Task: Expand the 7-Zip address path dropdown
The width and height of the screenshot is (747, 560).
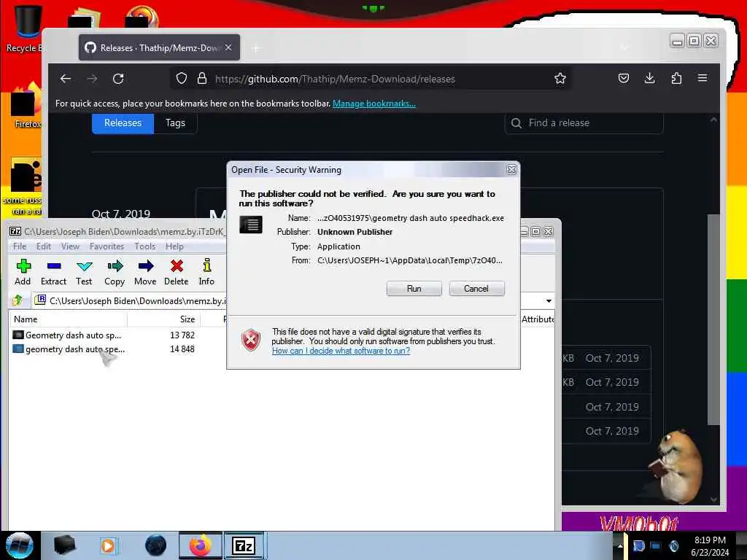Action: click(x=549, y=301)
